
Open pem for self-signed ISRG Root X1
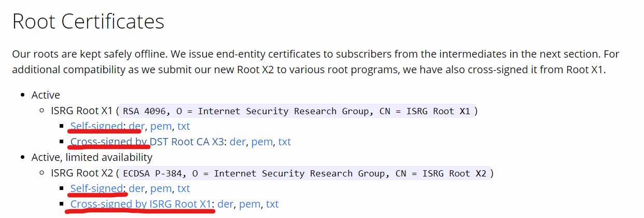tap(161, 126)
